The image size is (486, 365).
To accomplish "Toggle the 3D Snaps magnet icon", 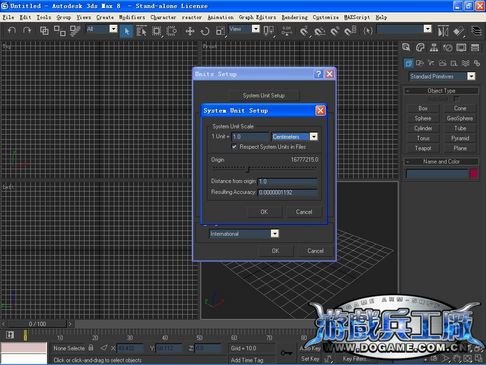I will 304,31.
